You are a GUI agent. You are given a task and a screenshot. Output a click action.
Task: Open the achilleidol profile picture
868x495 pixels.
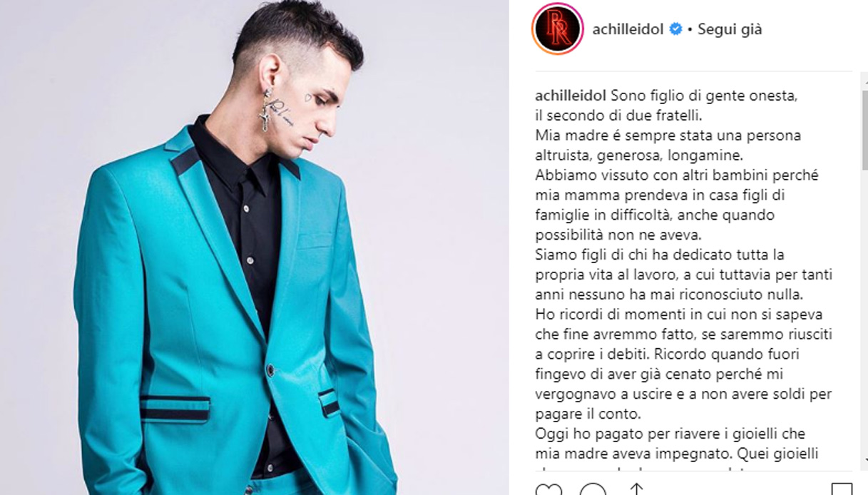point(557,29)
